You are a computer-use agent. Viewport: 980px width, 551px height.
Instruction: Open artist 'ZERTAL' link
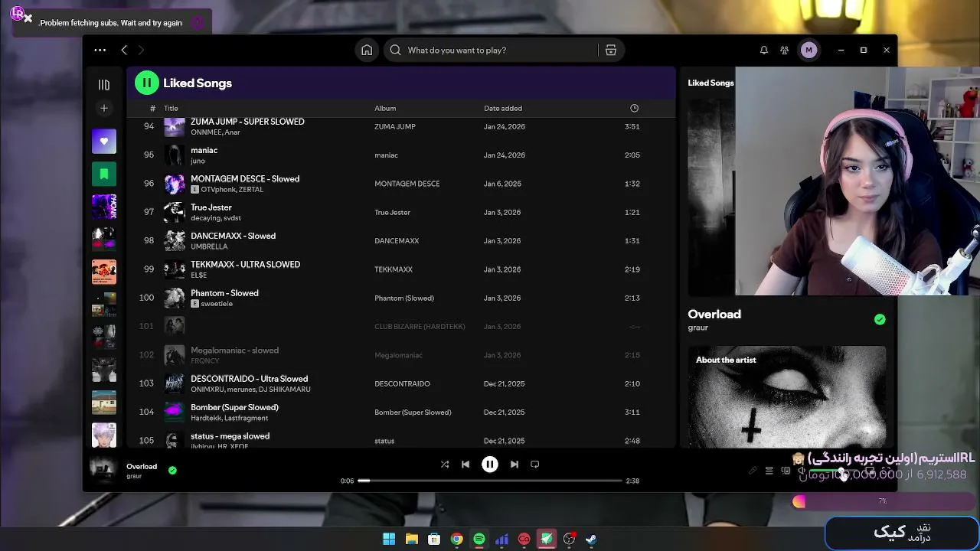(x=250, y=189)
